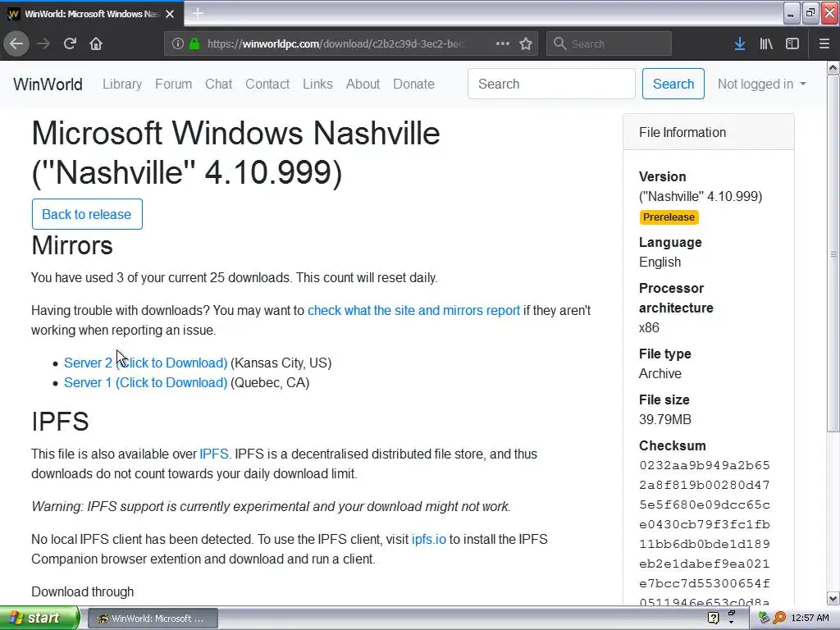Open the Contact nav item

pos(267,84)
